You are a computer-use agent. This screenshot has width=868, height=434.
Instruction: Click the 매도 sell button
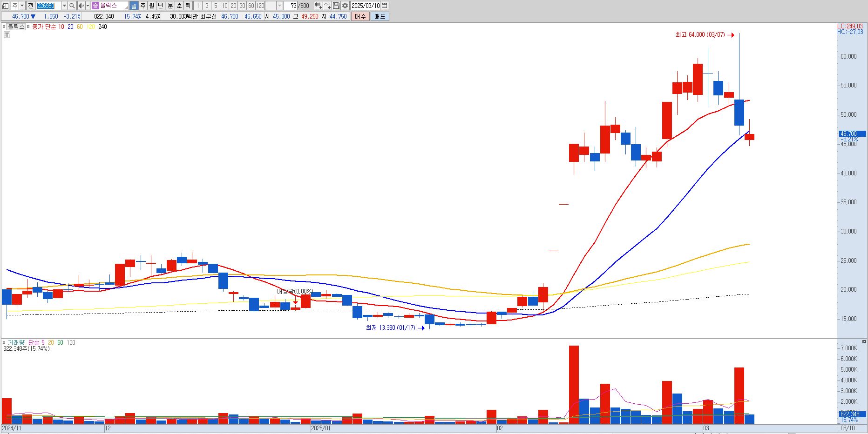tap(380, 16)
